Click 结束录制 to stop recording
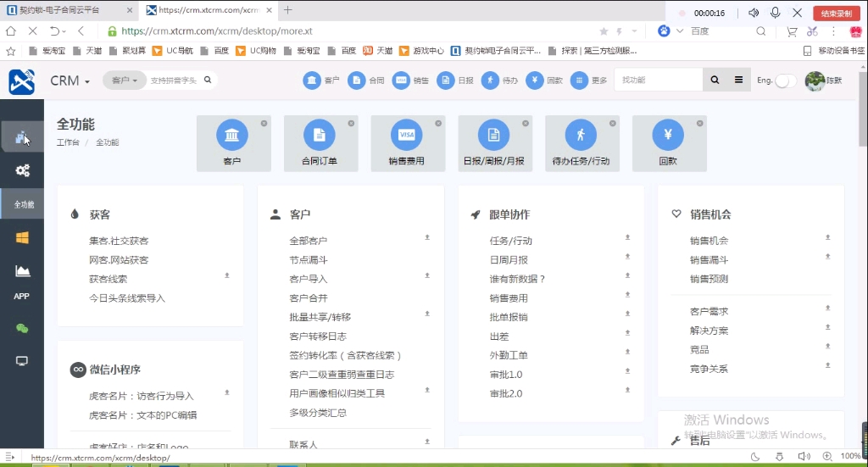This screenshot has height=467, width=868. [837, 14]
